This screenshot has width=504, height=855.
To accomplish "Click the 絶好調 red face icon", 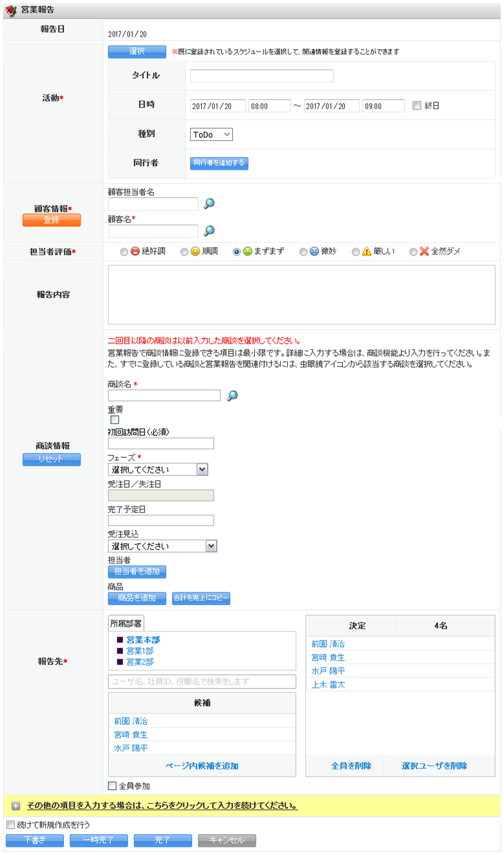I will (135, 252).
